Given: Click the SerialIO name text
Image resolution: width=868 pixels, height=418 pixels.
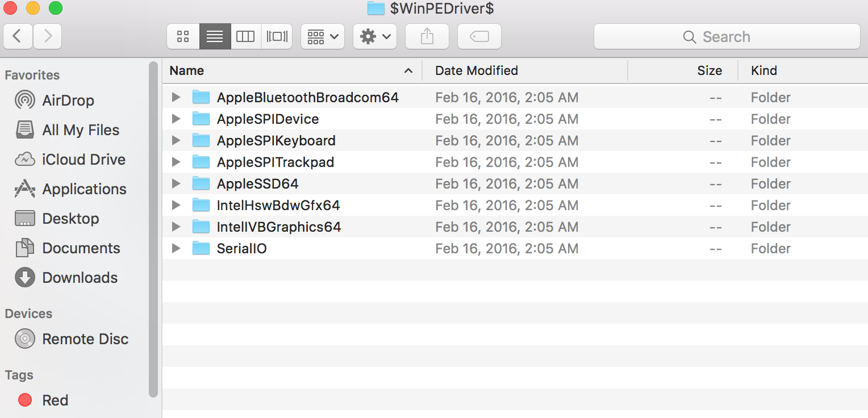Looking at the screenshot, I should pos(242,248).
